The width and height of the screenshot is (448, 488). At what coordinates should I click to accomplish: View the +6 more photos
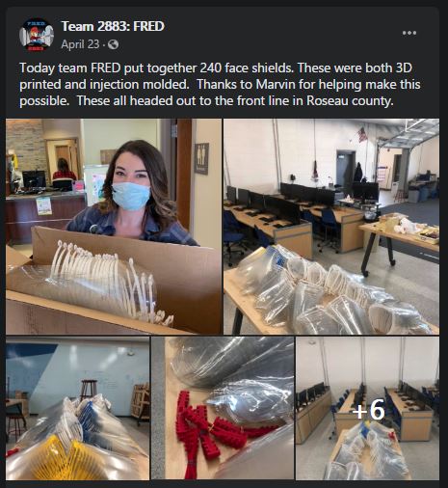pyautogui.click(x=368, y=408)
